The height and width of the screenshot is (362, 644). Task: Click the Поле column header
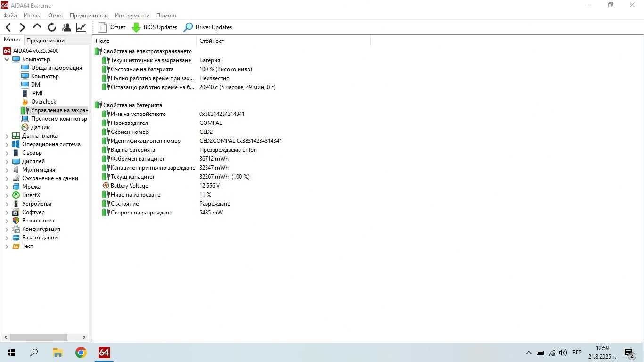click(x=144, y=41)
